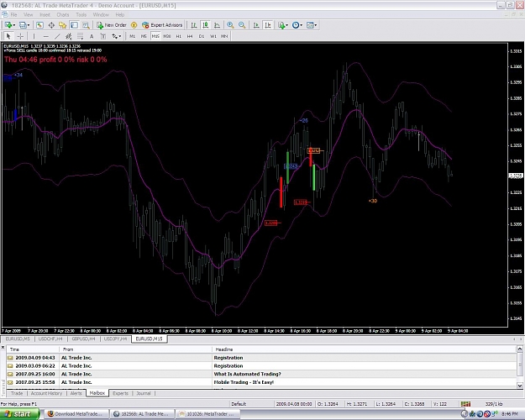Click the New Order button
525x420 pixels.
[112, 25]
